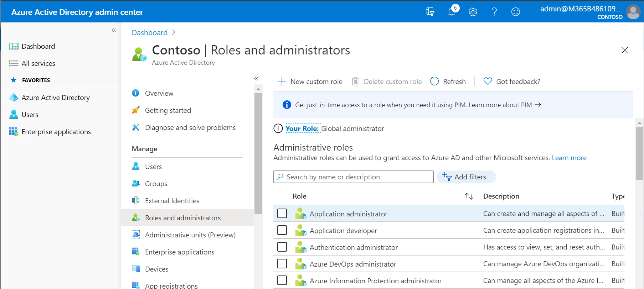Click Your Role link
Image resolution: width=644 pixels, height=289 pixels.
pyautogui.click(x=302, y=128)
